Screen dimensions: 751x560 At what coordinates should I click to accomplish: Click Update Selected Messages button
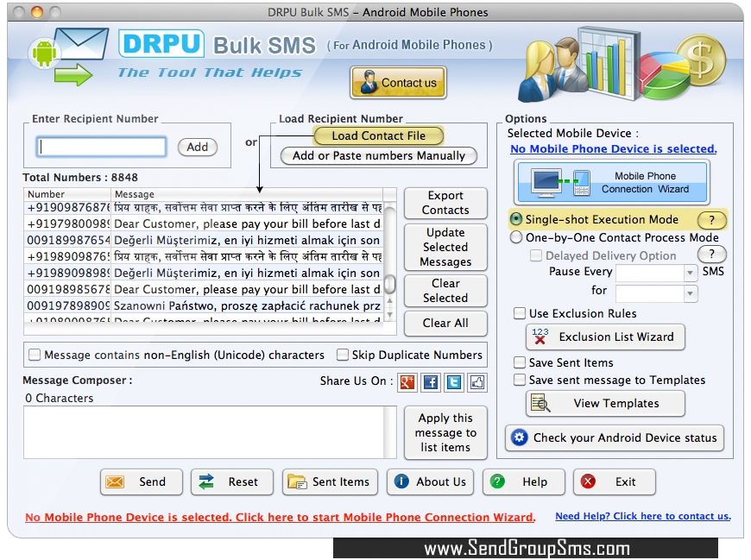[x=445, y=247]
